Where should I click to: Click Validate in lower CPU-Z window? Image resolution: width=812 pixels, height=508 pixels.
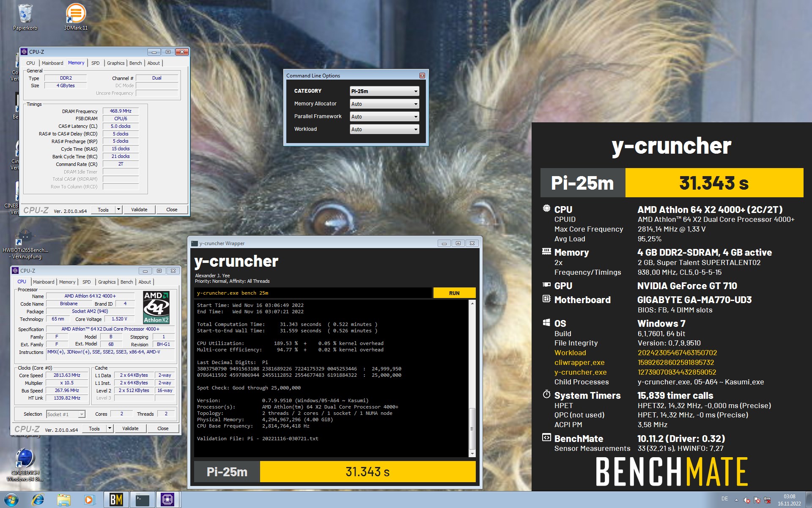click(130, 428)
